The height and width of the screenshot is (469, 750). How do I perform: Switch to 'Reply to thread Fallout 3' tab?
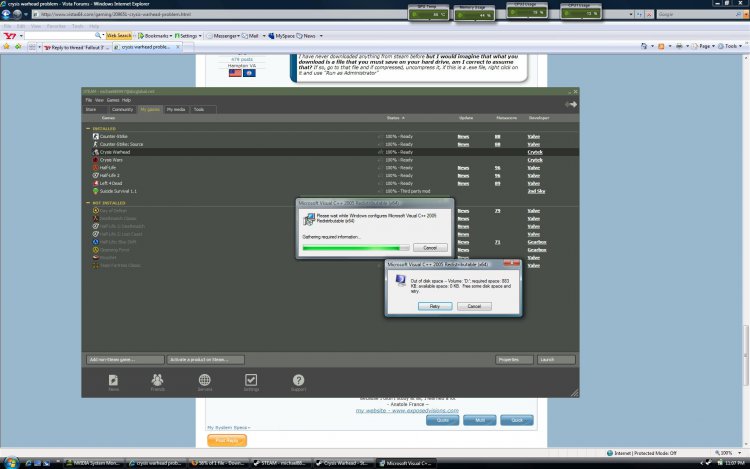76,47
